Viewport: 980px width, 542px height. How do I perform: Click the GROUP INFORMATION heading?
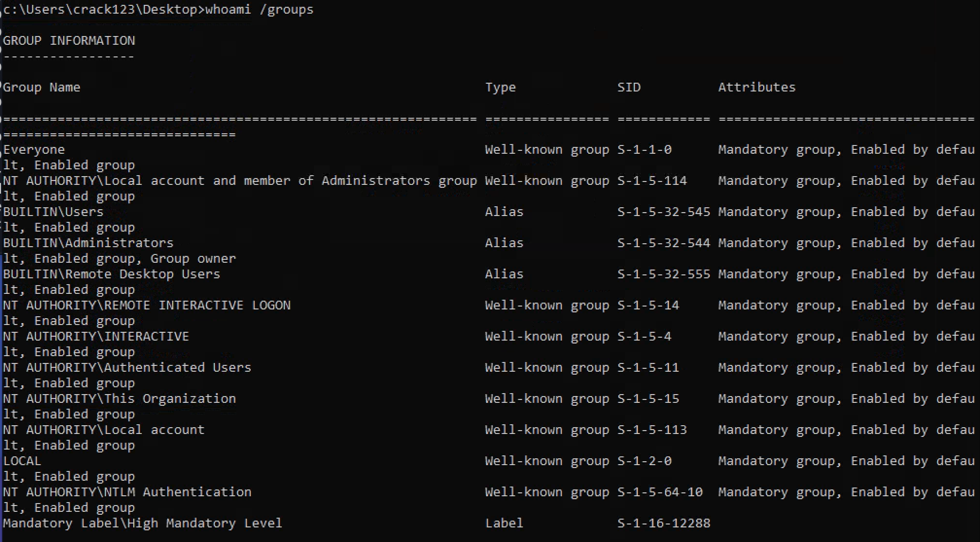[x=69, y=40]
